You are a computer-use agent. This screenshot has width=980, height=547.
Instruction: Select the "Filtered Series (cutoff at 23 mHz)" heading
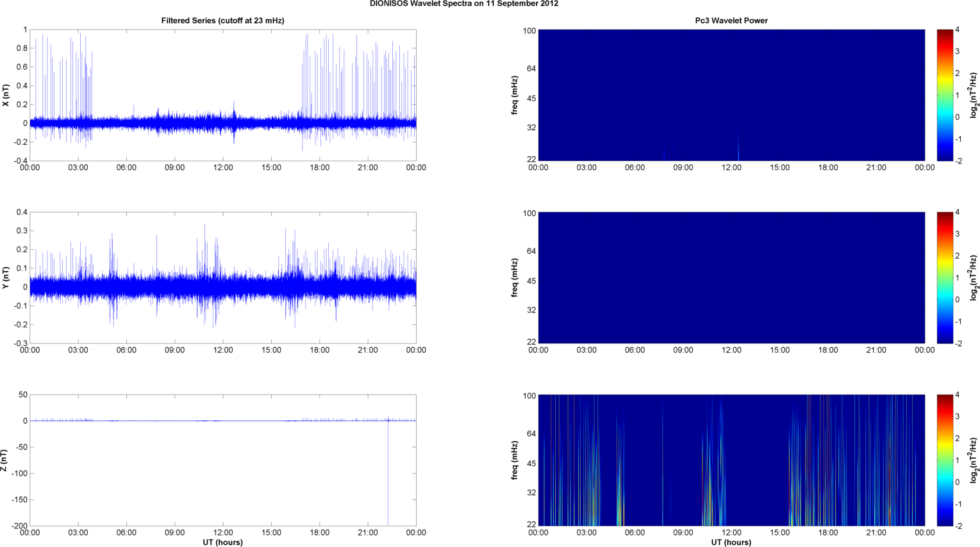tap(222, 20)
